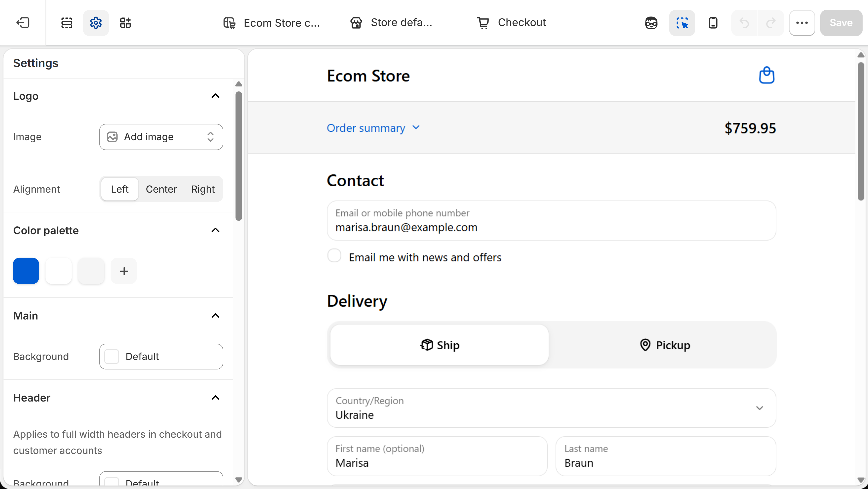Click the add image picture icon

click(112, 137)
